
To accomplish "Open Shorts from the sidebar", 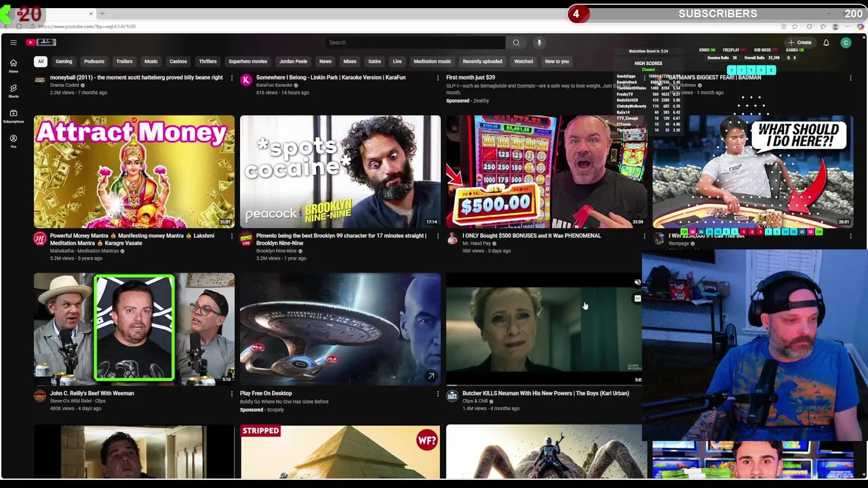I will tap(13, 91).
